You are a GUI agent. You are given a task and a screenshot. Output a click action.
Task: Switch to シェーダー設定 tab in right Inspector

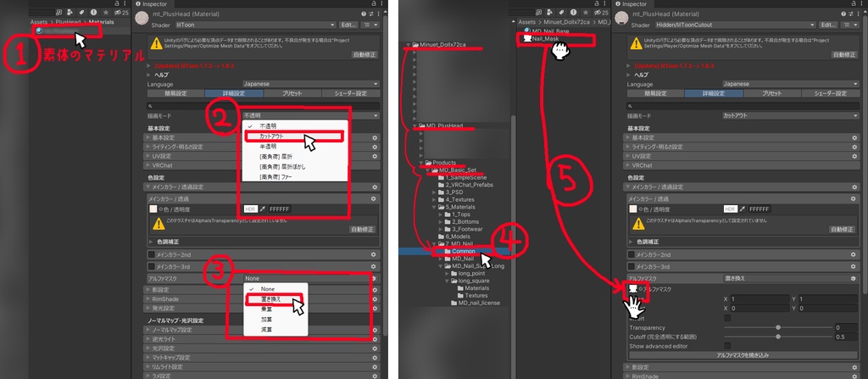(829, 93)
